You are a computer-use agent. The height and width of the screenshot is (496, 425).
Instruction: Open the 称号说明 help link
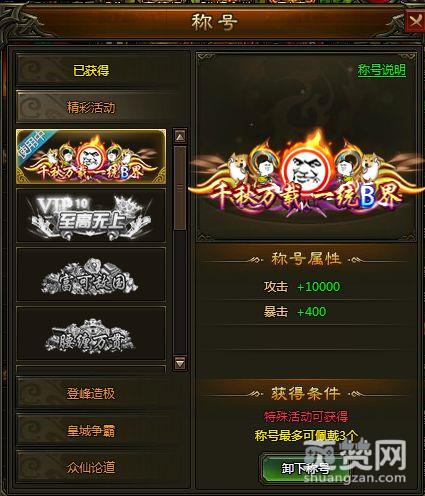[382, 70]
